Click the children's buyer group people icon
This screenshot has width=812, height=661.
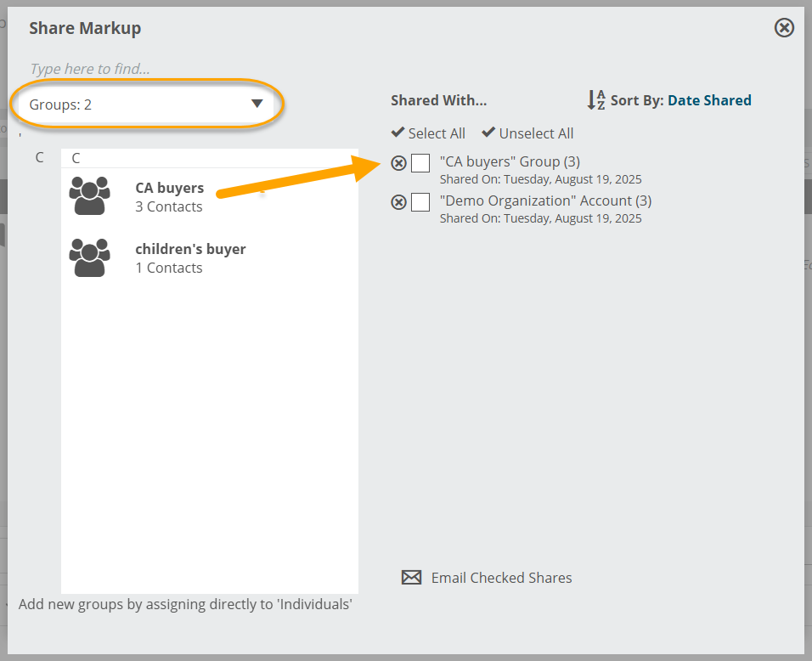coord(89,257)
